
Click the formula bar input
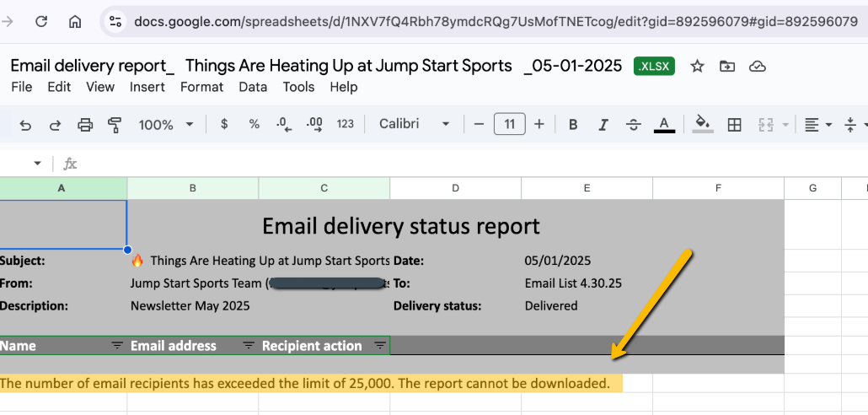[x=474, y=164]
